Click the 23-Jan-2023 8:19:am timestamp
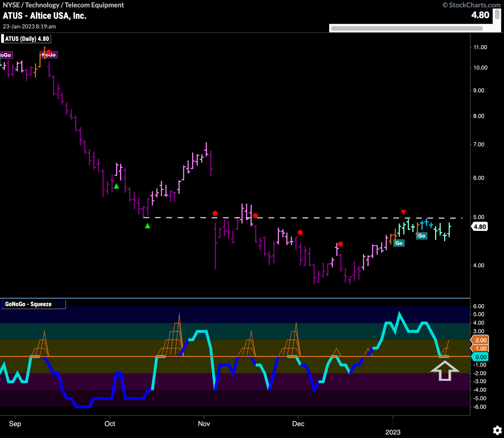The height and width of the screenshot is (438, 504). pyautogui.click(x=29, y=26)
